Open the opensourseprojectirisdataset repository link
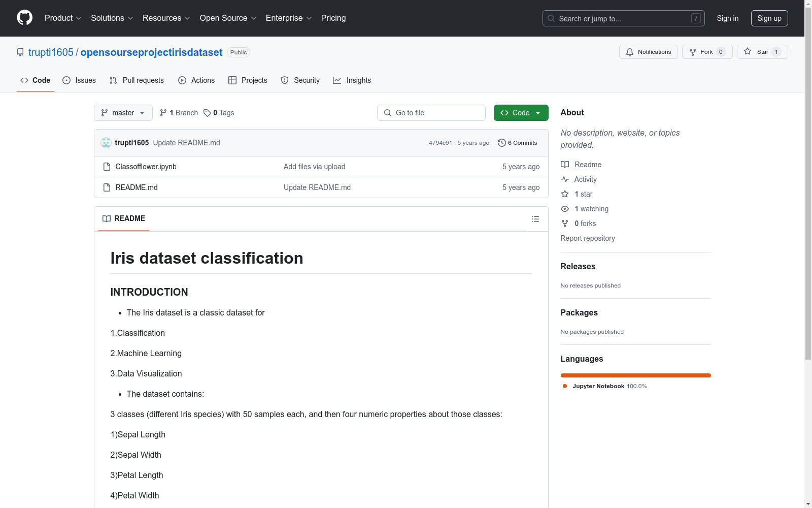 coord(152,52)
